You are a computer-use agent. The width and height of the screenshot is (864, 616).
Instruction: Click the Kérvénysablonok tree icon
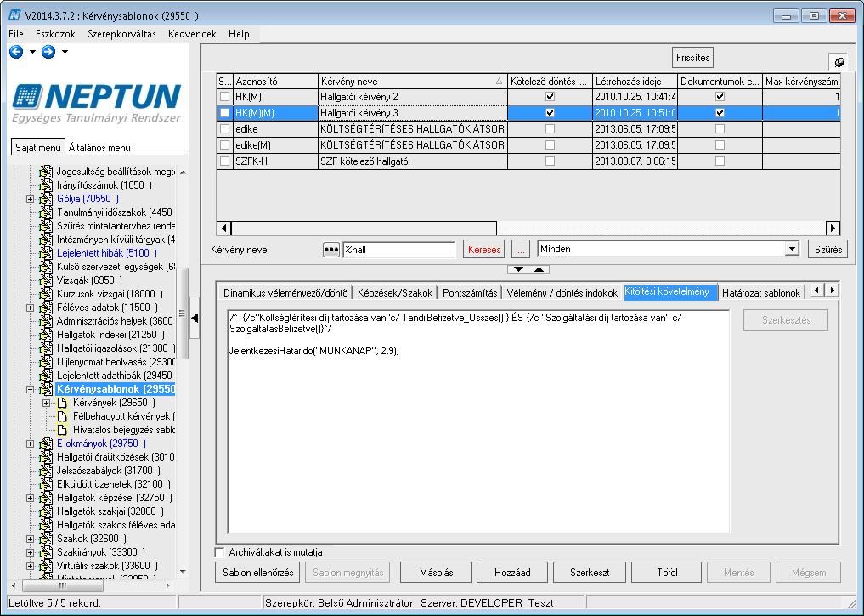click(46, 389)
